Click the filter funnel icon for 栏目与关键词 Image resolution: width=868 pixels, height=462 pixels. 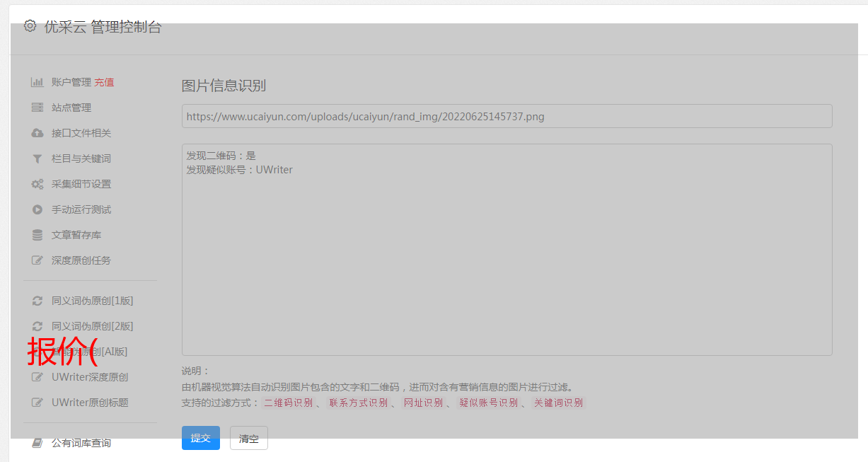(x=37, y=158)
